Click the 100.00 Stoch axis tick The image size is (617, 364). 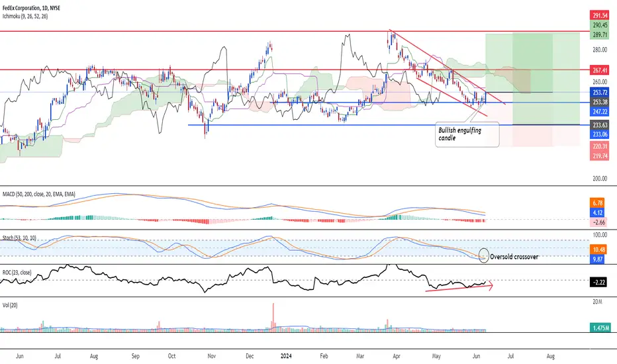point(600,235)
